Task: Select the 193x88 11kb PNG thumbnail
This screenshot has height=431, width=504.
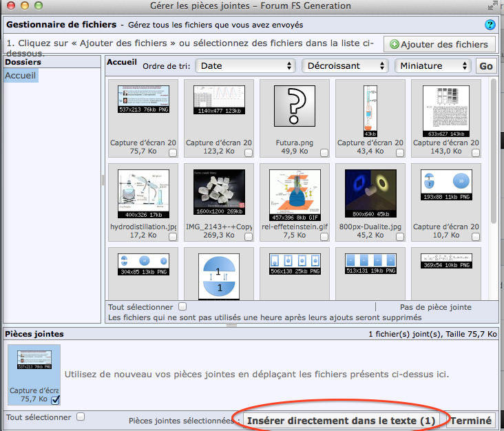Action: (x=446, y=185)
